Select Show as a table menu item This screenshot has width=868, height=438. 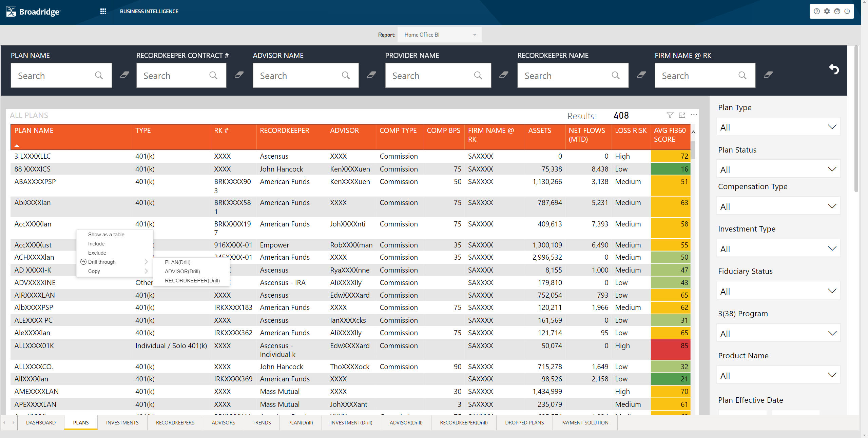coord(106,235)
